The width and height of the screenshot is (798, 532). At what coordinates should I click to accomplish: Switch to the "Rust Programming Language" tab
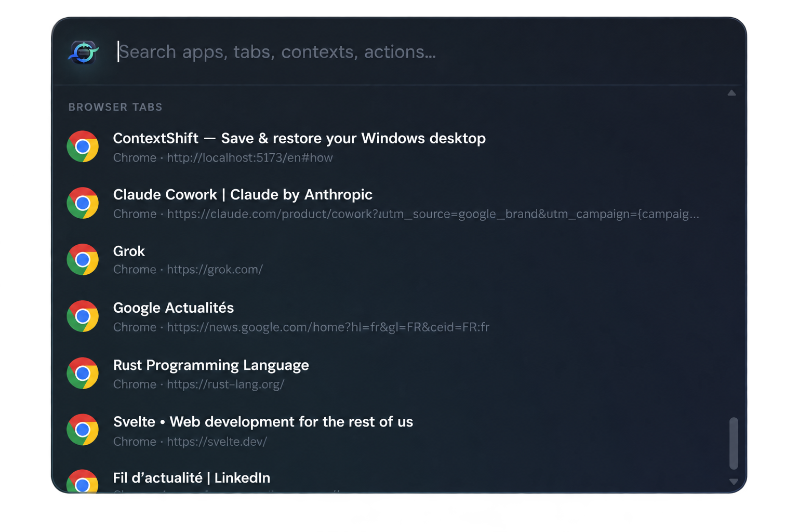point(211,365)
